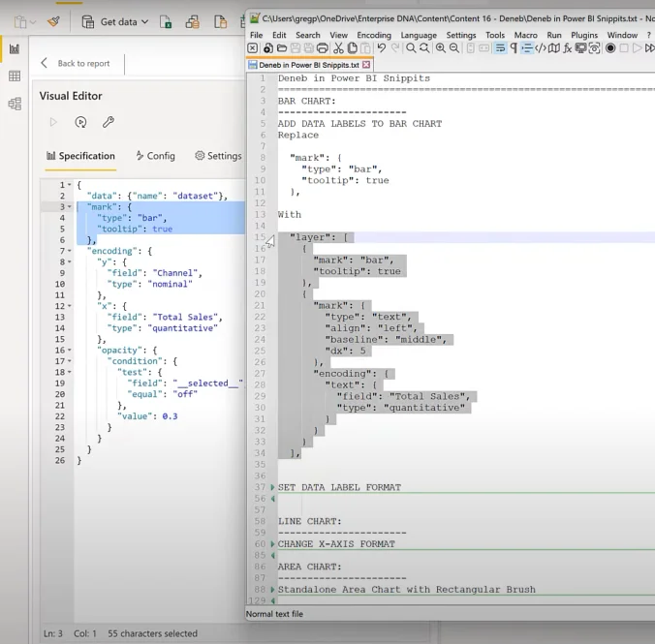This screenshot has height=644, width=655.
Task: Open the Paste dropdown arrow
Action: pyautogui.click(x=33, y=21)
